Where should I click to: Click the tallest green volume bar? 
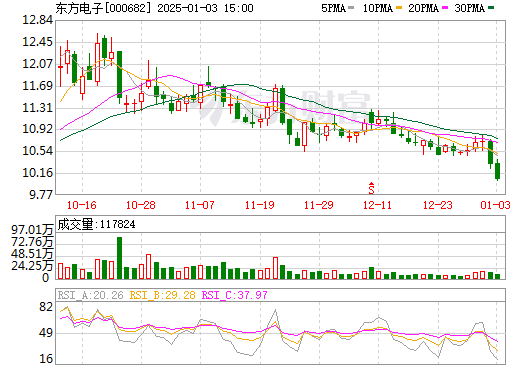119,258
